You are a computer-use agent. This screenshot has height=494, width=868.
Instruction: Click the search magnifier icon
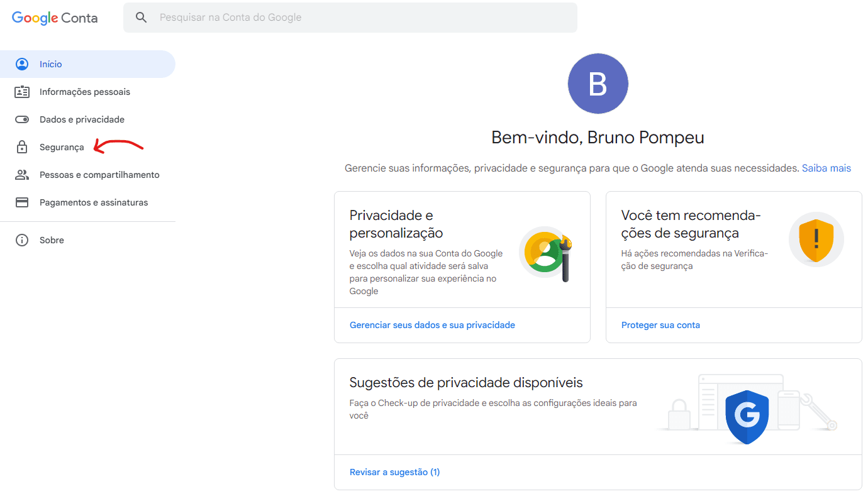click(x=142, y=18)
